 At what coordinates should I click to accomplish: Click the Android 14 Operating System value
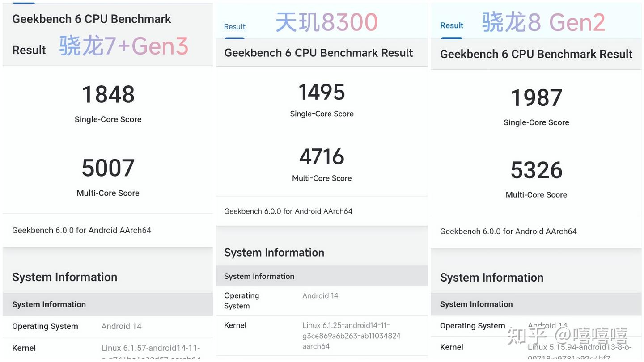tap(121, 326)
